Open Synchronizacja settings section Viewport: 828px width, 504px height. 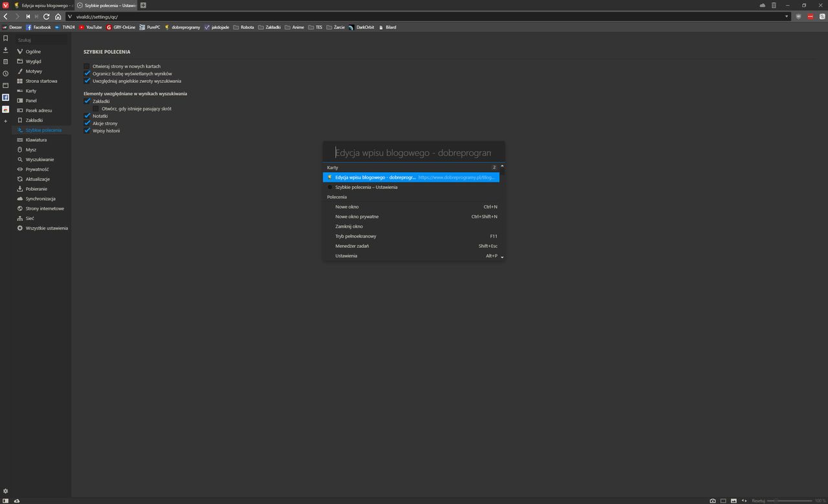tap(40, 199)
